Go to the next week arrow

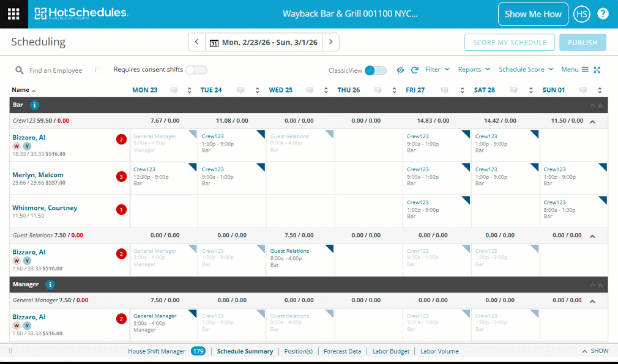coord(330,42)
